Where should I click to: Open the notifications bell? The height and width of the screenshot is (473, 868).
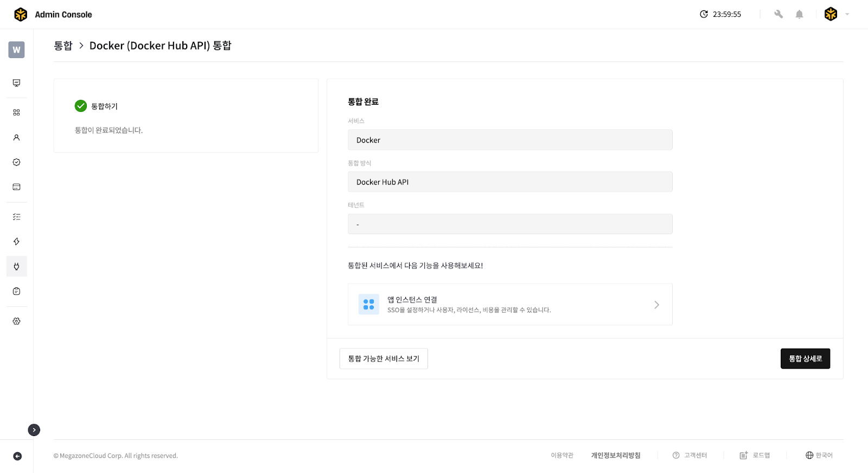click(x=799, y=14)
